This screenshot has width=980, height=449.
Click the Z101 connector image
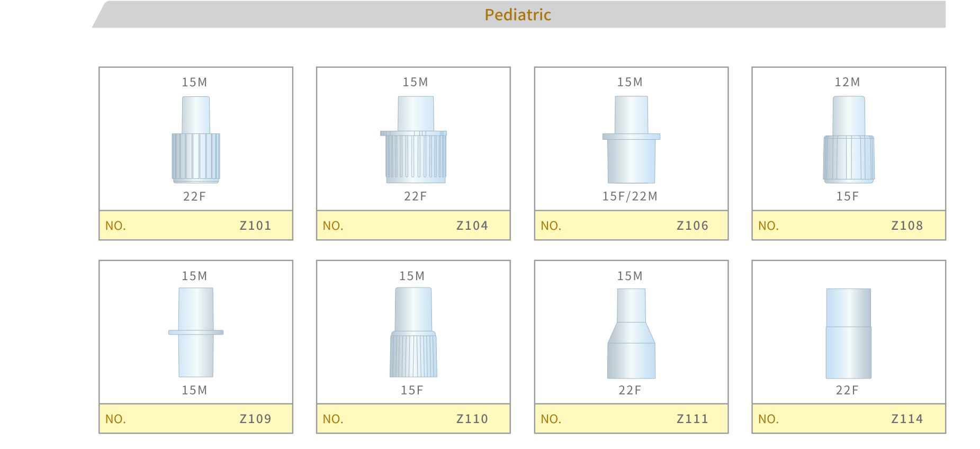(196, 140)
